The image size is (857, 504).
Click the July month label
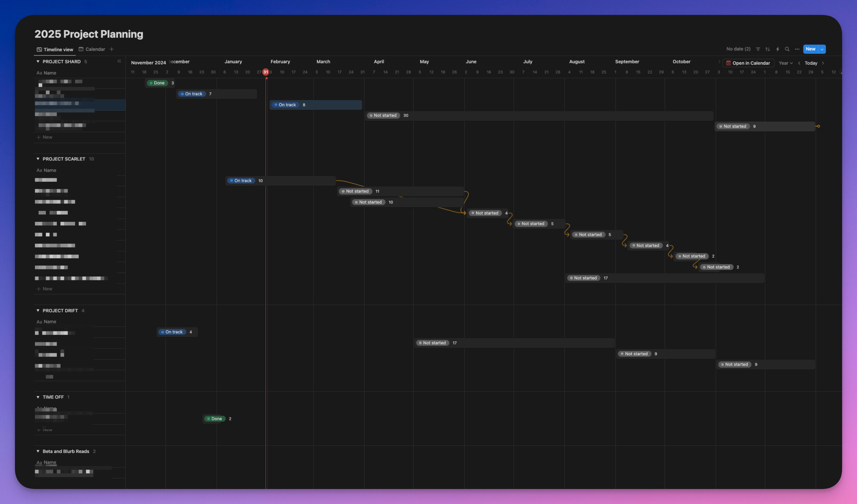(x=527, y=62)
